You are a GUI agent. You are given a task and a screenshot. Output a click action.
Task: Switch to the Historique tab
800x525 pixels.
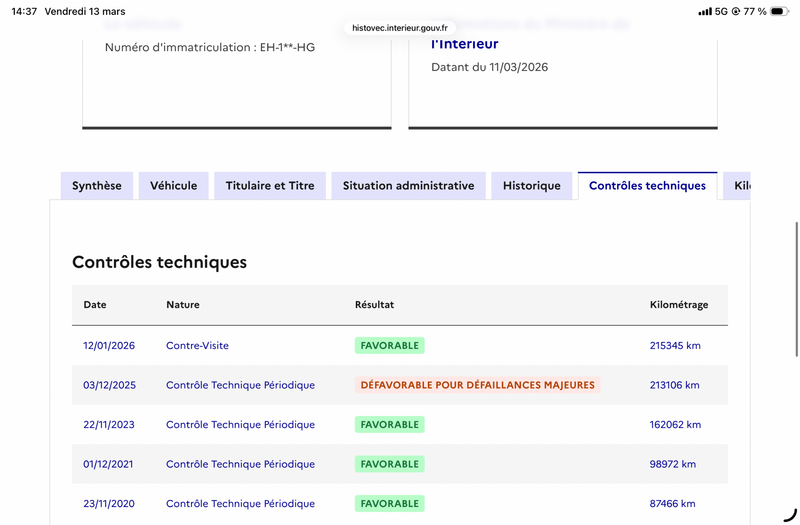point(532,186)
